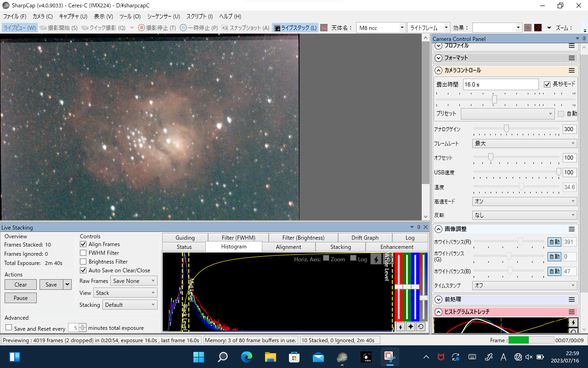The image size is (588, 368).
Task: Open the Snipping Tool from the taskbar
Action: [389, 357]
